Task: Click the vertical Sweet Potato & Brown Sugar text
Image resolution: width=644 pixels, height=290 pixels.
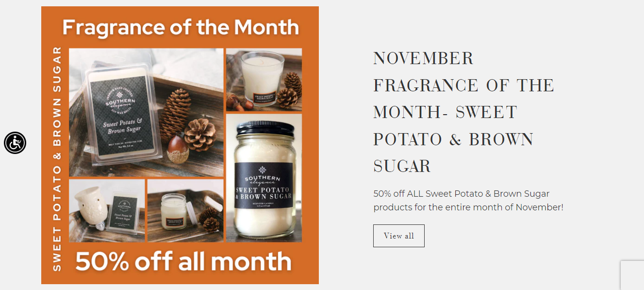Action: [57, 159]
